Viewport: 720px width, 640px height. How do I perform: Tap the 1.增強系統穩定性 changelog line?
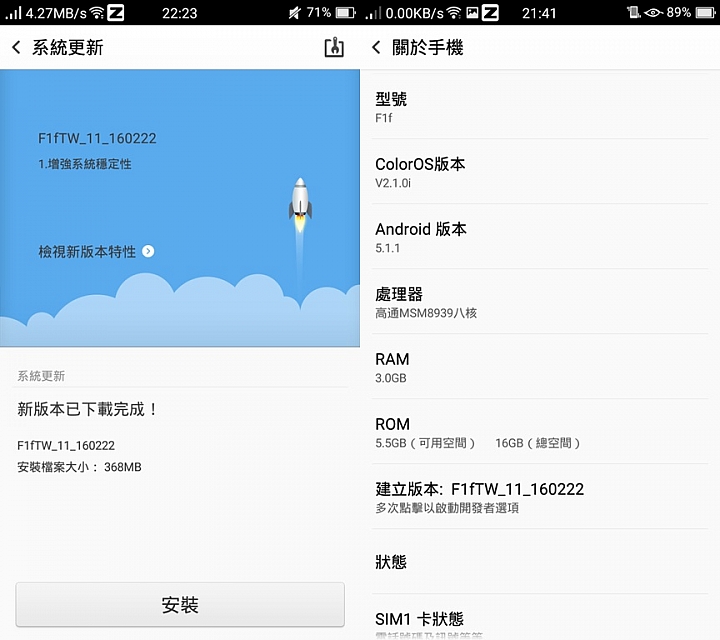click(84, 164)
